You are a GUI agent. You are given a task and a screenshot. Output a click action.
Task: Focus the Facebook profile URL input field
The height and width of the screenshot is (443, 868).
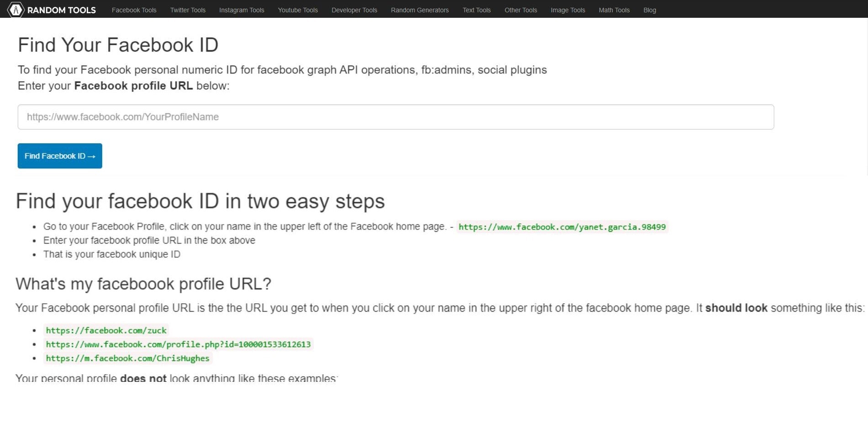click(x=396, y=117)
